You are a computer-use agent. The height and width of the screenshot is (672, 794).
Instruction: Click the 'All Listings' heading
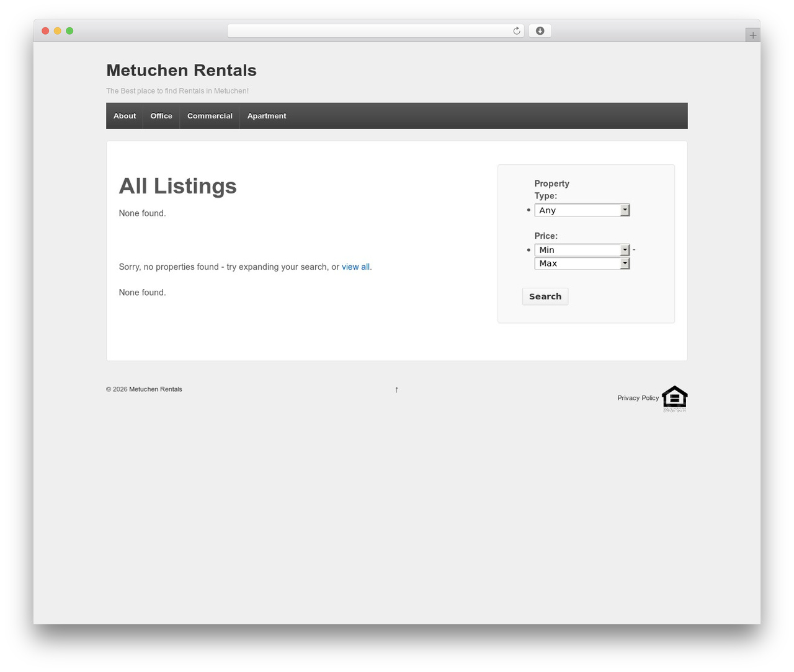[x=177, y=186]
